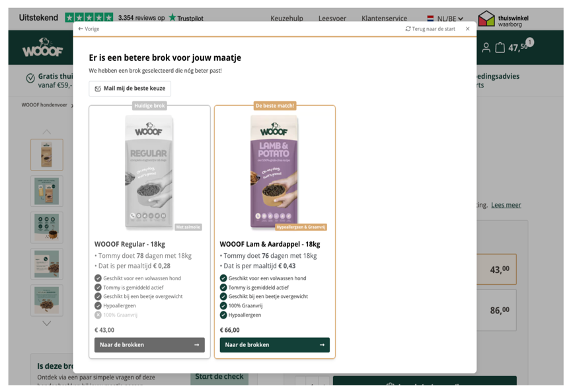Image resolution: width=571 pixels, height=392 pixels.
Task: Click the Lamb & Potato bag image
Action: point(274,172)
